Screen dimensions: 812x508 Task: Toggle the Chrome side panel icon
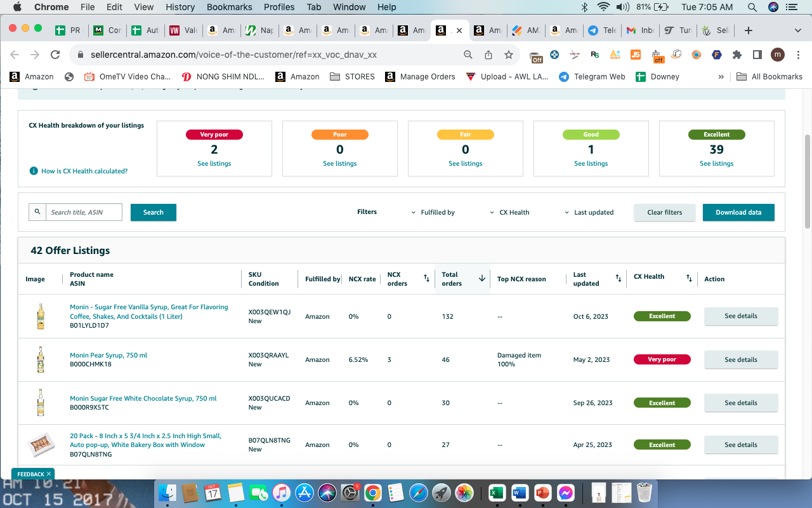coord(757,55)
